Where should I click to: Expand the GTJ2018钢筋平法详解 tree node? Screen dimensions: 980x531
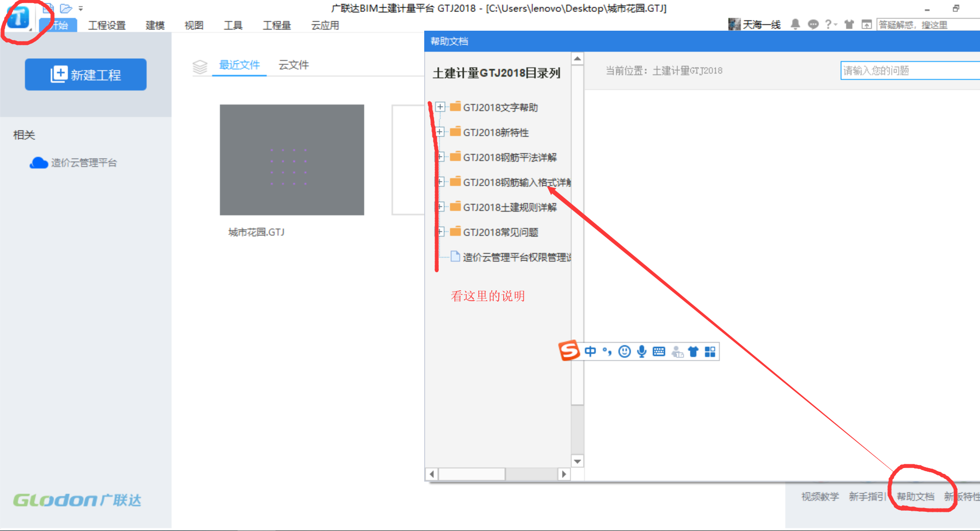click(440, 157)
